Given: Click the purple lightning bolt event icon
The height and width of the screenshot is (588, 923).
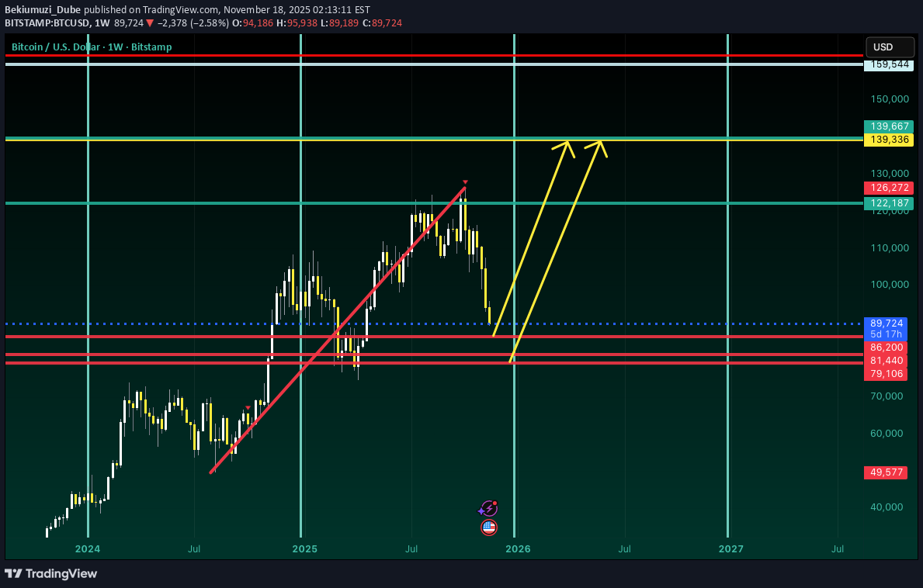Looking at the screenshot, I should click(488, 509).
